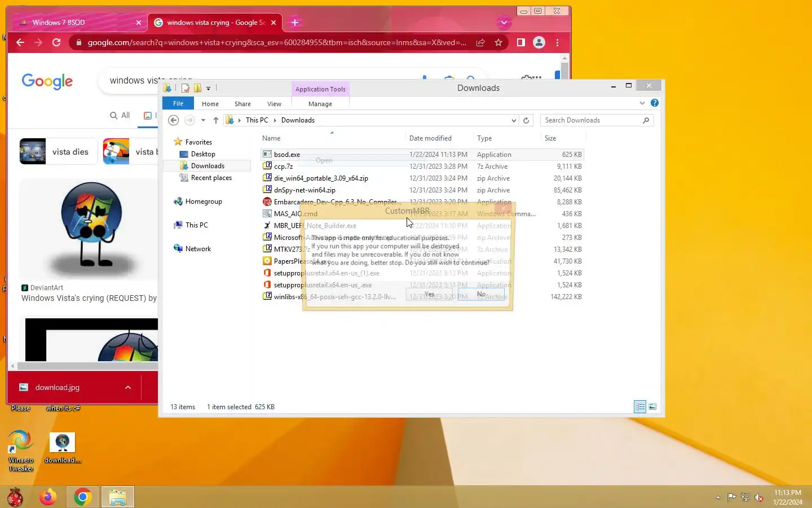812x508 pixels.
Task: Sort files by Name column
Action: 332,138
